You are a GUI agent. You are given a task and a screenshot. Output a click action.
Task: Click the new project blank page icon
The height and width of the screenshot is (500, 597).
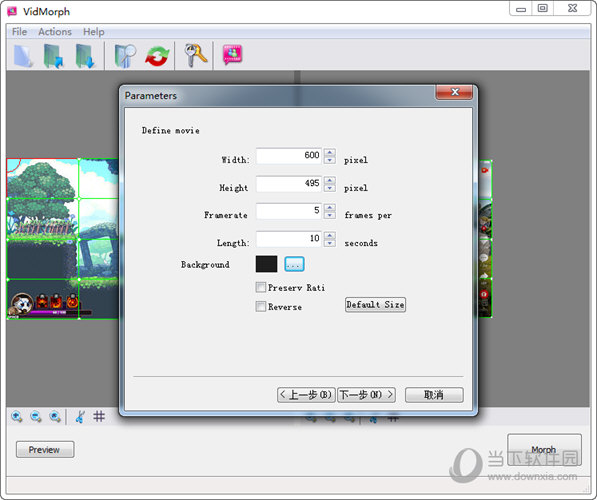point(23,56)
